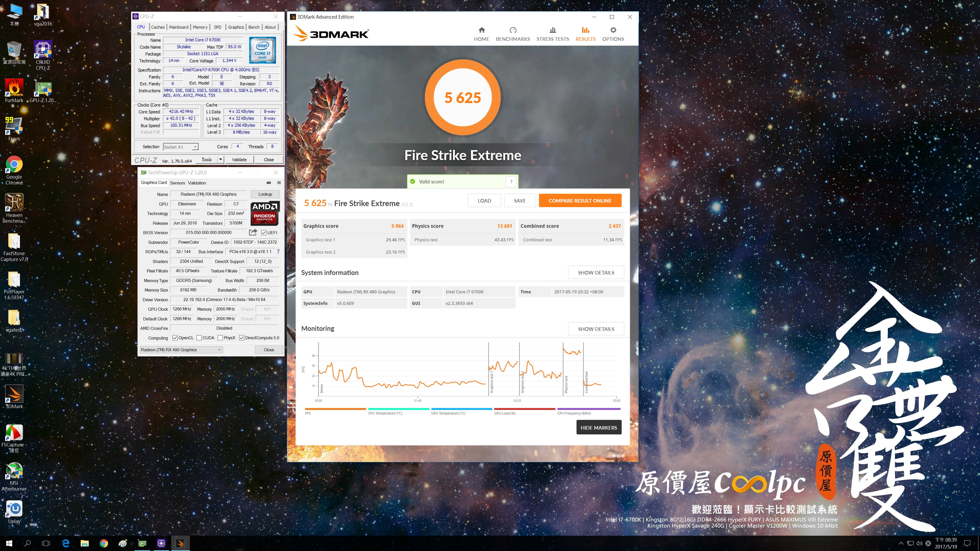
Task: Click COMPARE RESULT ONLINE button
Action: [580, 201]
